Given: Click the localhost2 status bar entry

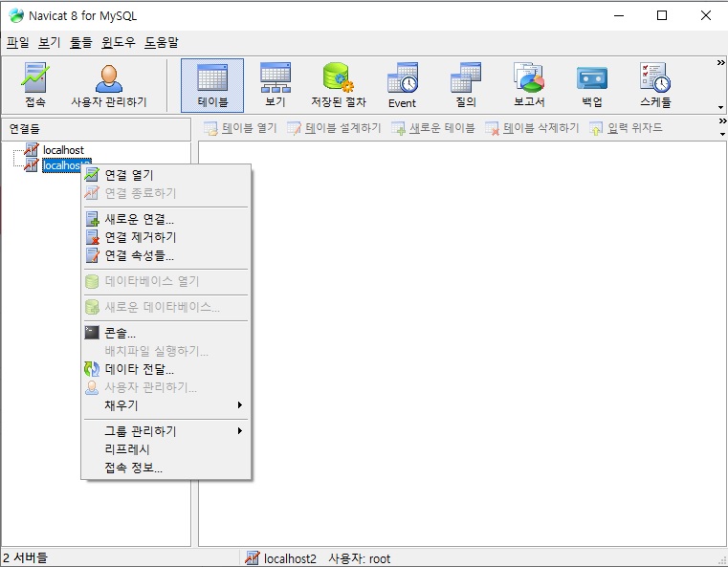Looking at the screenshot, I should pyautogui.click(x=281, y=558).
